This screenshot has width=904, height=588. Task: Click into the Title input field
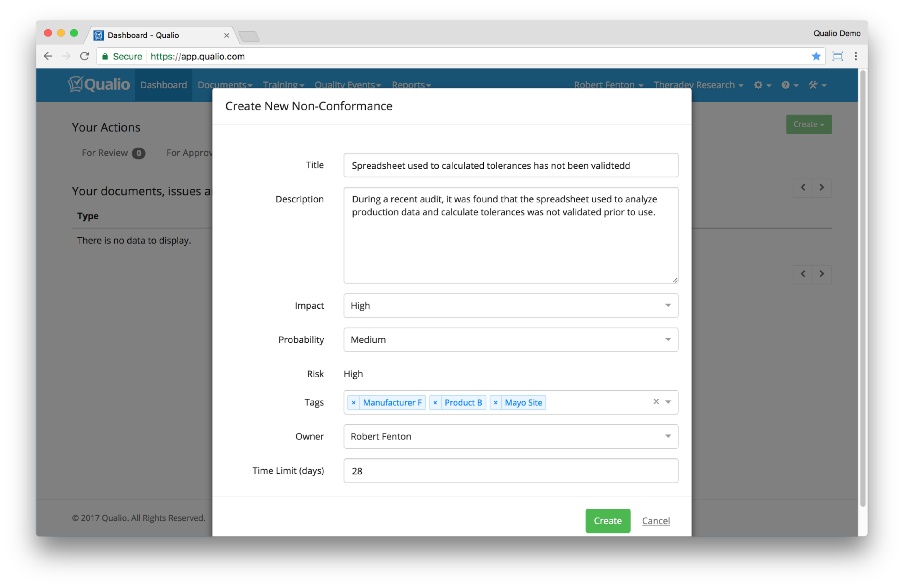coord(510,166)
